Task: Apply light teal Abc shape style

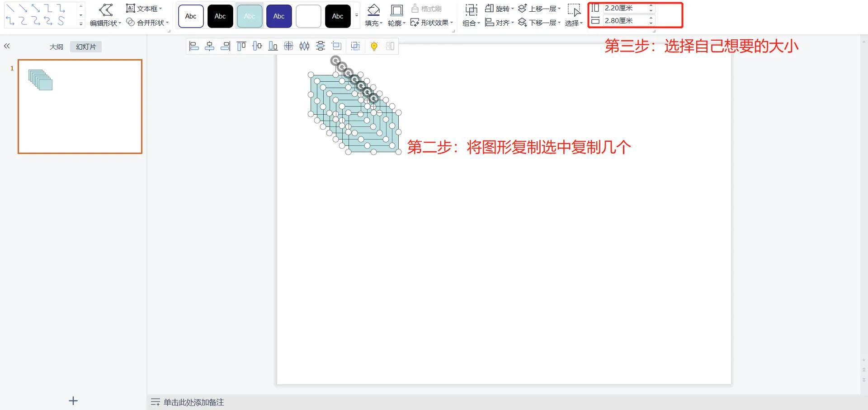Action: 250,16
